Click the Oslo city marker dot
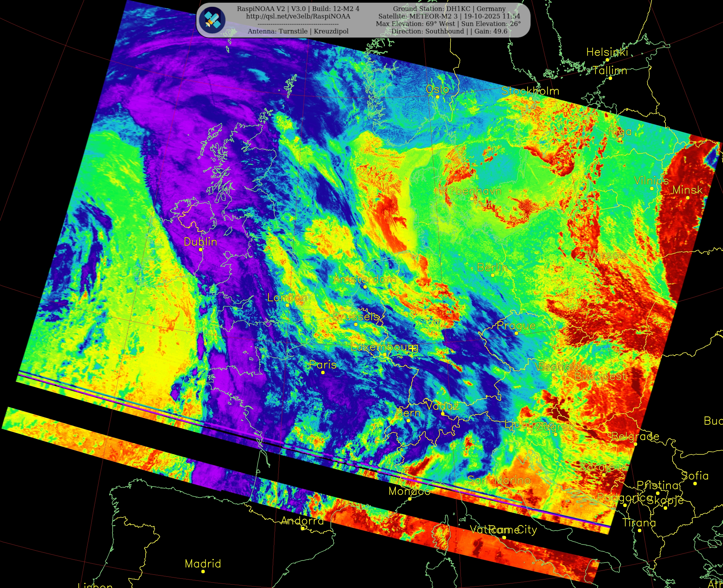Screen dimensions: 723x588 (438, 97)
